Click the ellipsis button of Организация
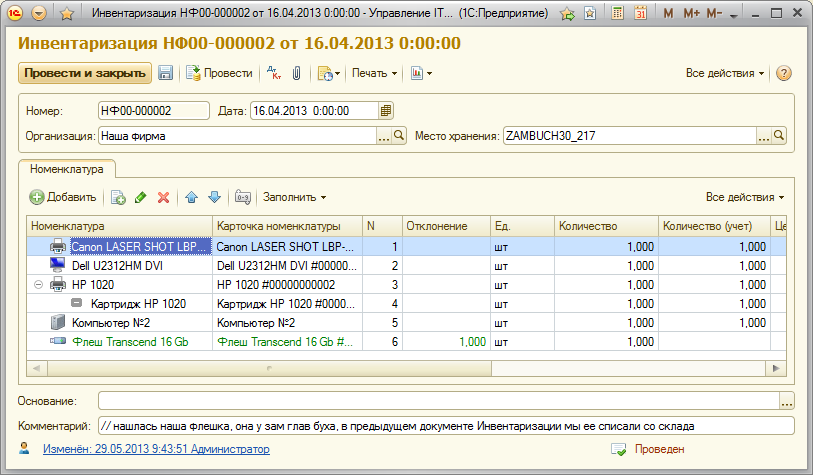This screenshot has height=475, width=813. coord(384,136)
